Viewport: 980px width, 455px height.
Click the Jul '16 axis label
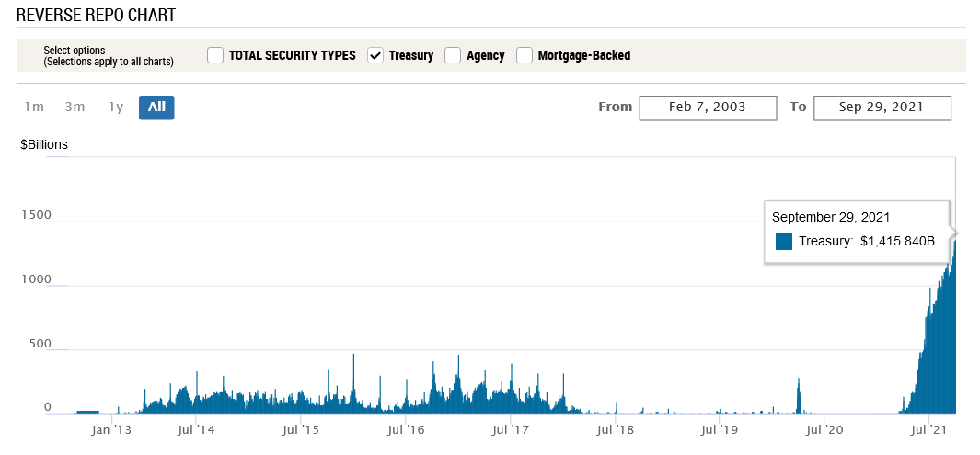tap(406, 428)
